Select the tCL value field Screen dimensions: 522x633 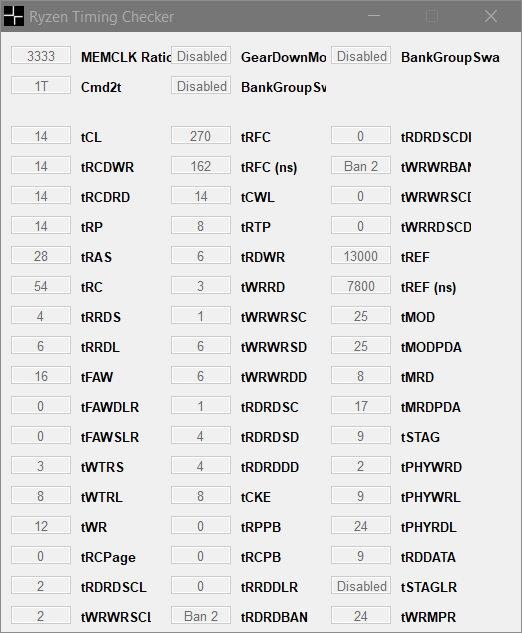coord(41,136)
